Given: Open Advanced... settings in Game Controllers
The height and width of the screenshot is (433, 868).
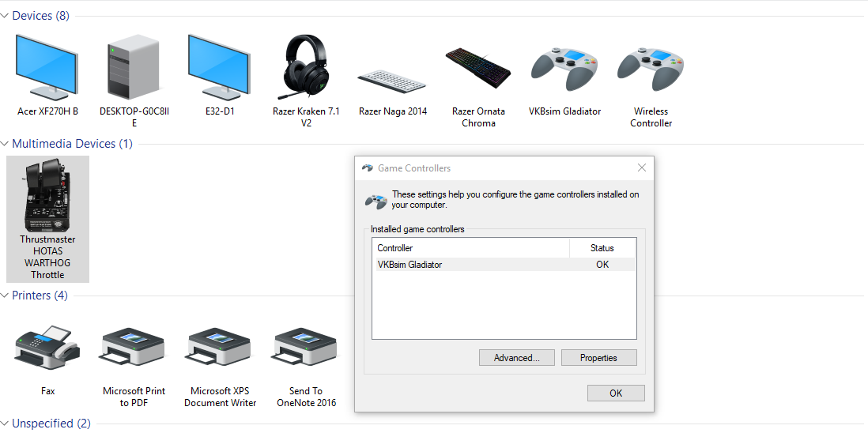Looking at the screenshot, I should pos(516,358).
